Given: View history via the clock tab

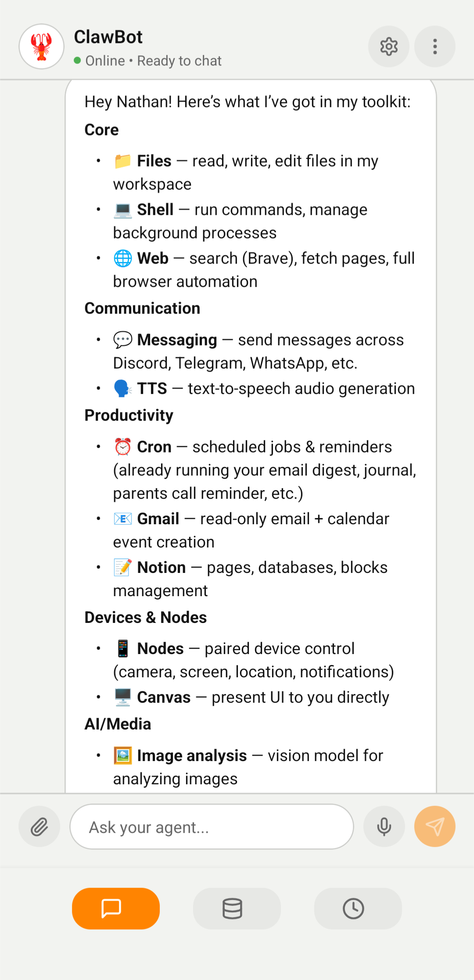Looking at the screenshot, I should (357, 908).
